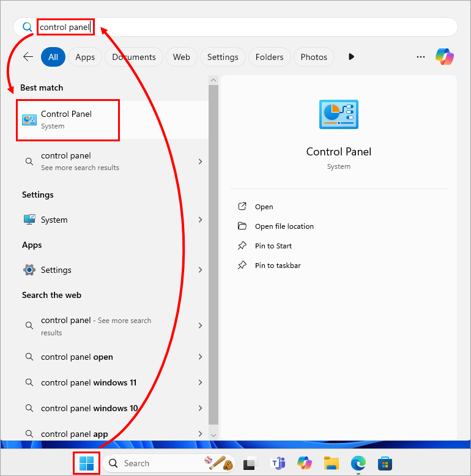The image size is (471, 476).
Task: Click Open file location option
Action: (x=284, y=226)
